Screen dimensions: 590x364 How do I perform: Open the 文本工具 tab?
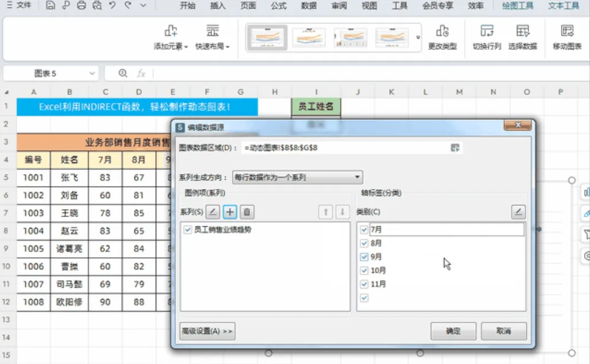[x=563, y=6]
